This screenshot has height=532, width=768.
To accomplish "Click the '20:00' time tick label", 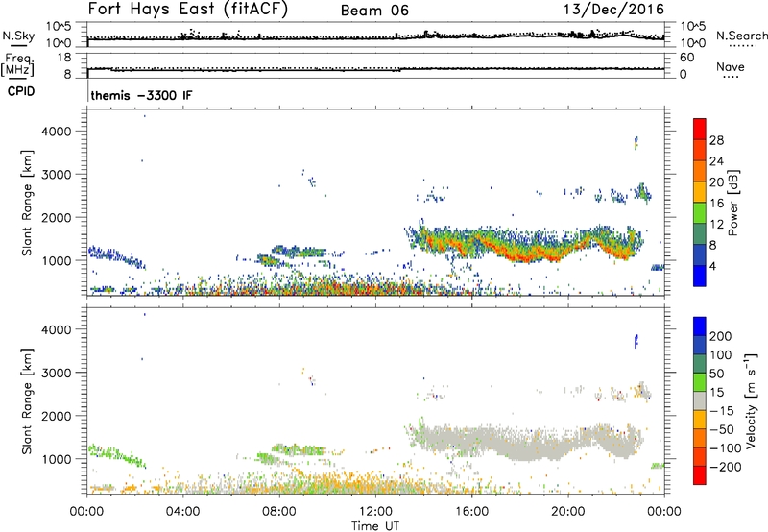I will [567, 512].
